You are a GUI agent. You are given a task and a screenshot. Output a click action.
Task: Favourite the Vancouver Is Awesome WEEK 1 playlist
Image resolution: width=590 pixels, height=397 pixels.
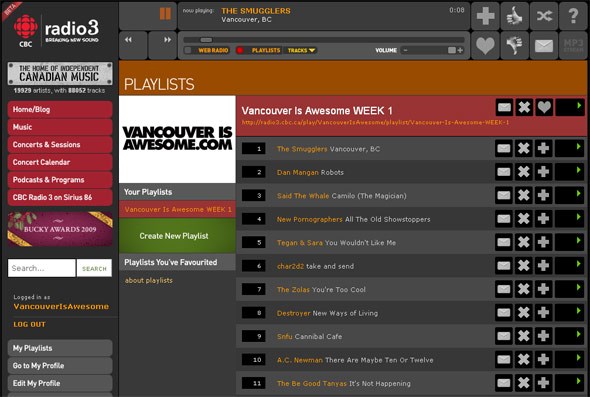coord(544,108)
